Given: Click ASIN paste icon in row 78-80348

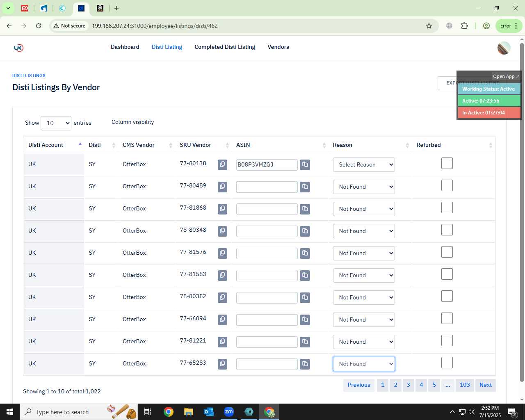Looking at the screenshot, I should tap(305, 231).
